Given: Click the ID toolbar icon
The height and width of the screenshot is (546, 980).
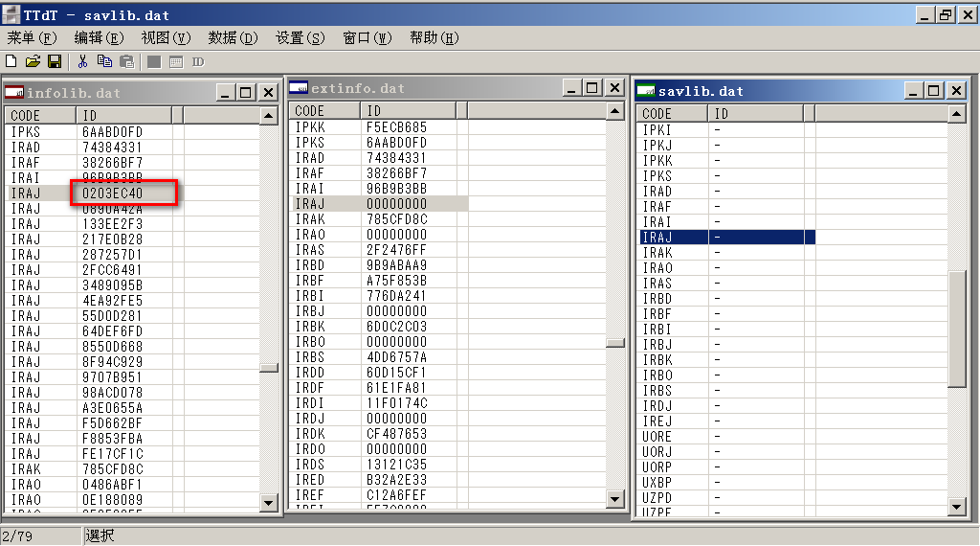Looking at the screenshot, I should 198,61.
